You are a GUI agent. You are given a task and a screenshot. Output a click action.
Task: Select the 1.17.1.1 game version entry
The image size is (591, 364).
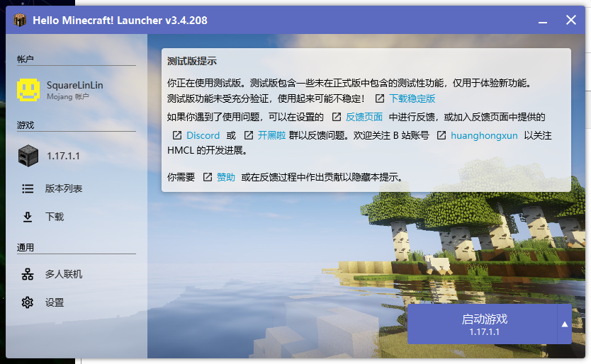pos(63,156)
